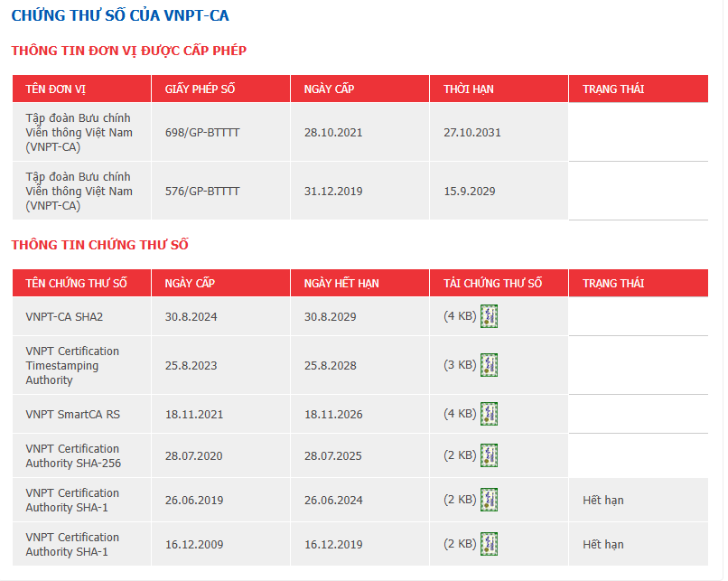Select VNPT Certification Authority SHA-256 name
728x581 pixels.
73,455
